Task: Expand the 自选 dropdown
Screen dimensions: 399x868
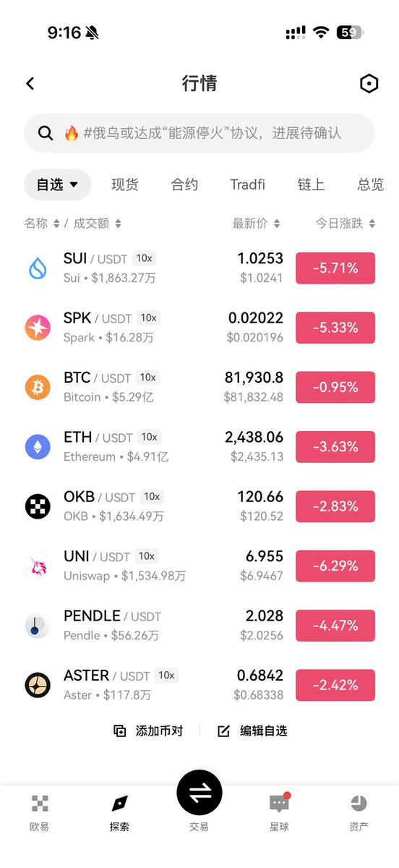Action: coord(57,184)
